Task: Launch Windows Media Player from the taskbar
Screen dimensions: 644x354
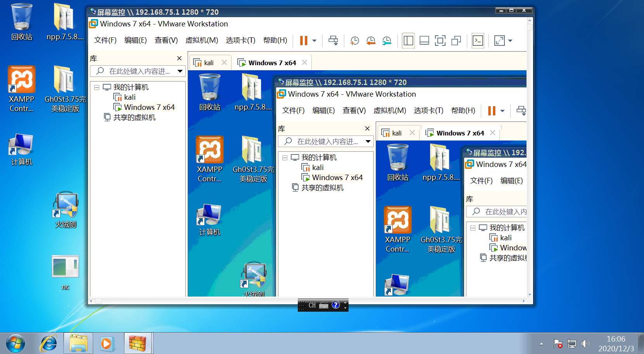Action: click(x=107, y=344)
